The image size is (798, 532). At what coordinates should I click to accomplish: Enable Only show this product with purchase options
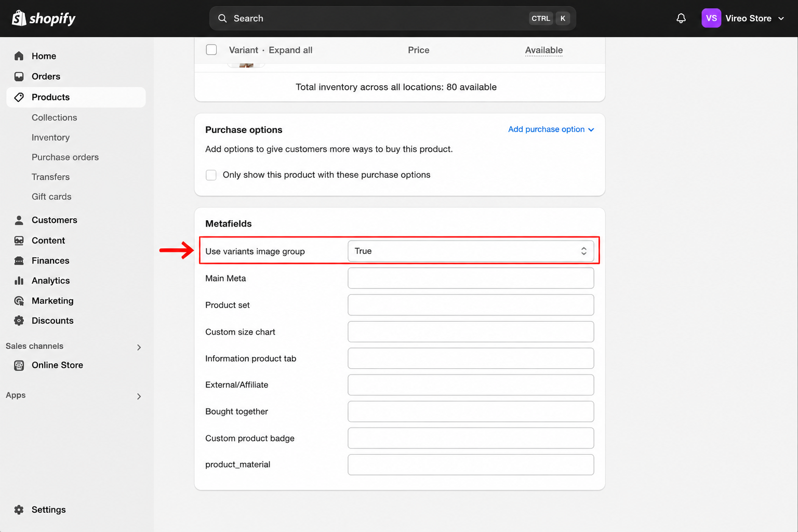tap(211, 175)
